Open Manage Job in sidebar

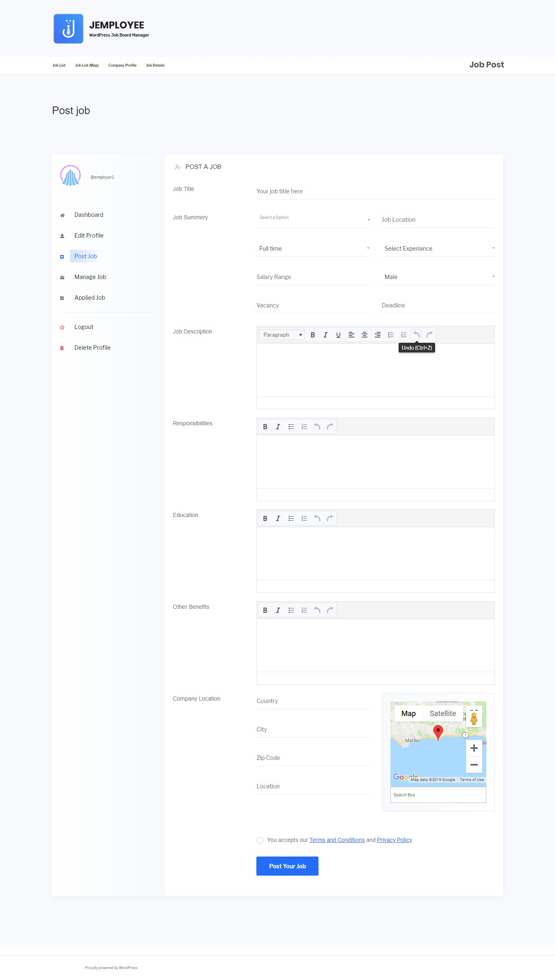90,277
